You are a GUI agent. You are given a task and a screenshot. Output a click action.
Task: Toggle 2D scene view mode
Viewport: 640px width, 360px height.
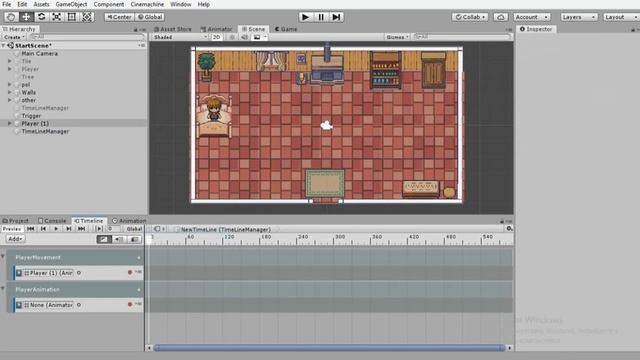pyautogui.click(x=216, y=37)
